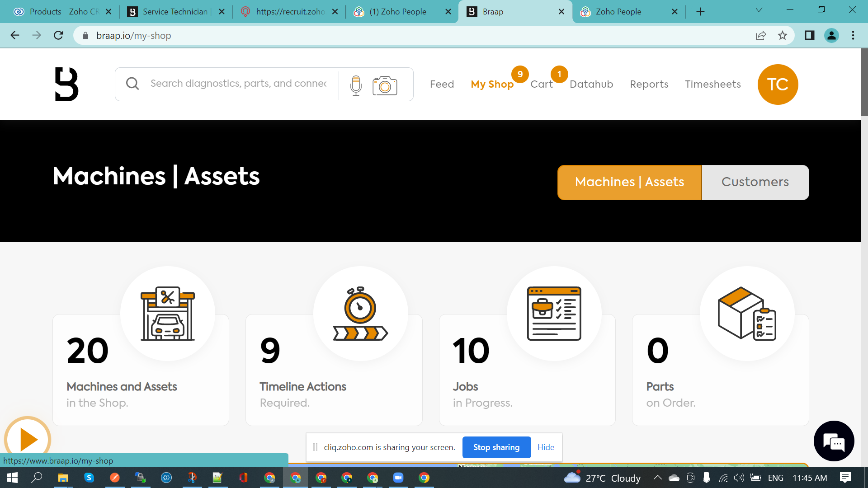Click the Stop sharing button
Viewport: 868px width, 488px height.
tap(496, 447)
